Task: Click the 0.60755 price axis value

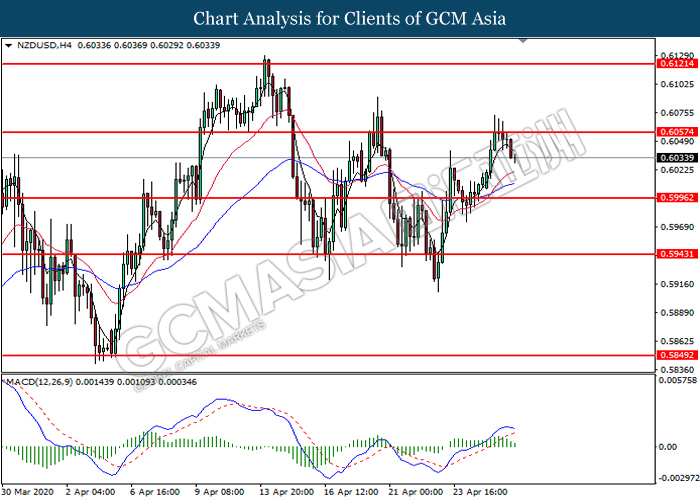Action: [677, 113]
